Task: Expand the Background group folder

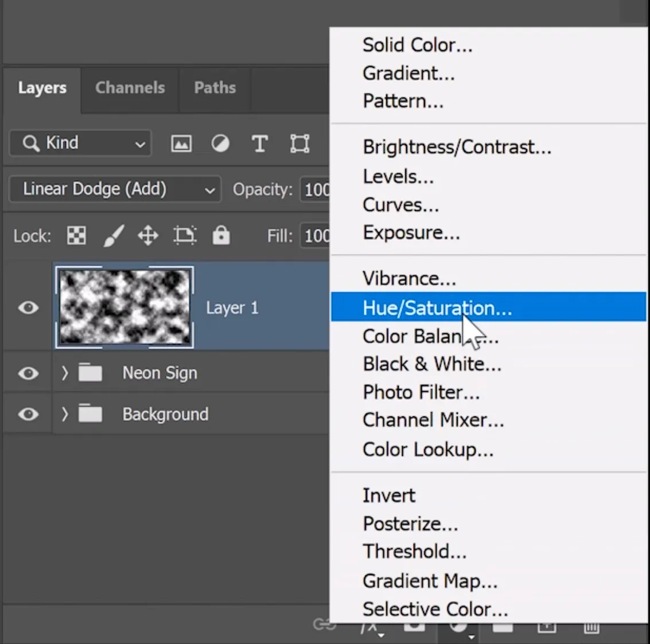Action: 65,414
